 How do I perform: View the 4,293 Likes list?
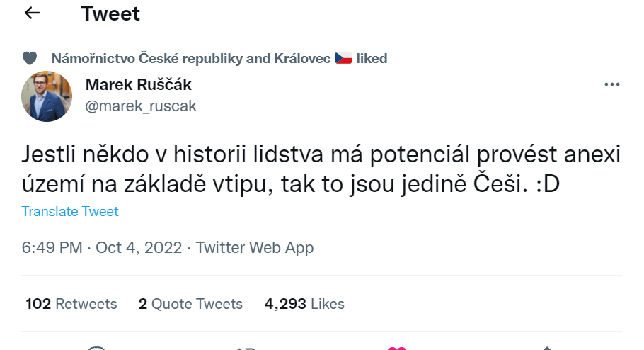(304, 304)
